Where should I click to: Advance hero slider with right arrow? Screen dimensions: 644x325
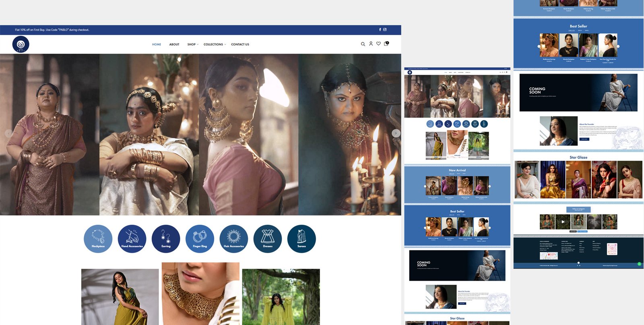click(396, 133)
